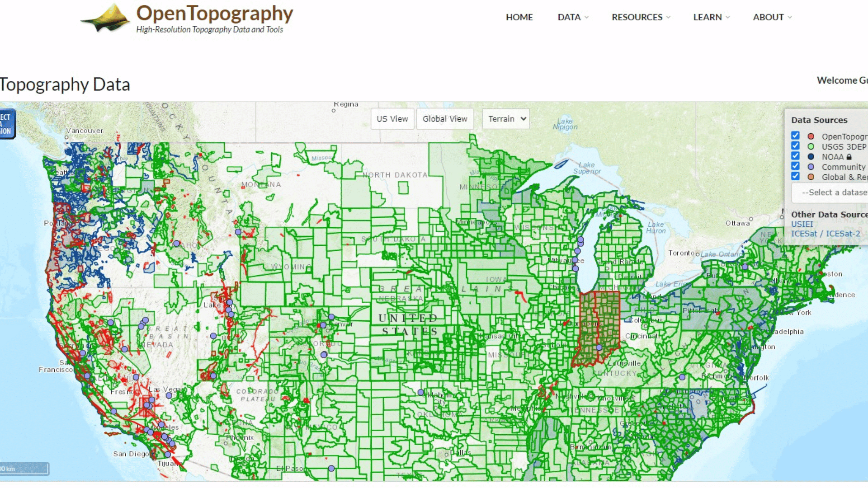Click the map scale bar
Image resolution: width=868 pixels, height=488 pixels.
coord(24,469)
